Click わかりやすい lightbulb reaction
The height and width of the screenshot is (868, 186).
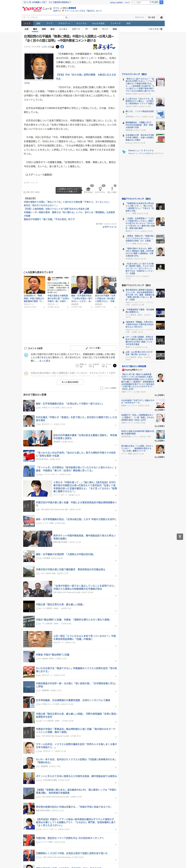coord(100,189)
